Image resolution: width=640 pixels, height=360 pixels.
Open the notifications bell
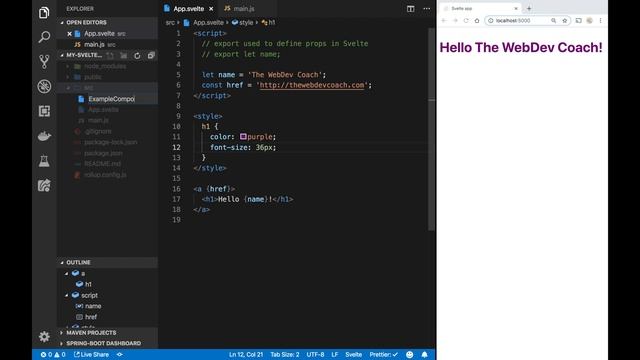tap(424, 355)
